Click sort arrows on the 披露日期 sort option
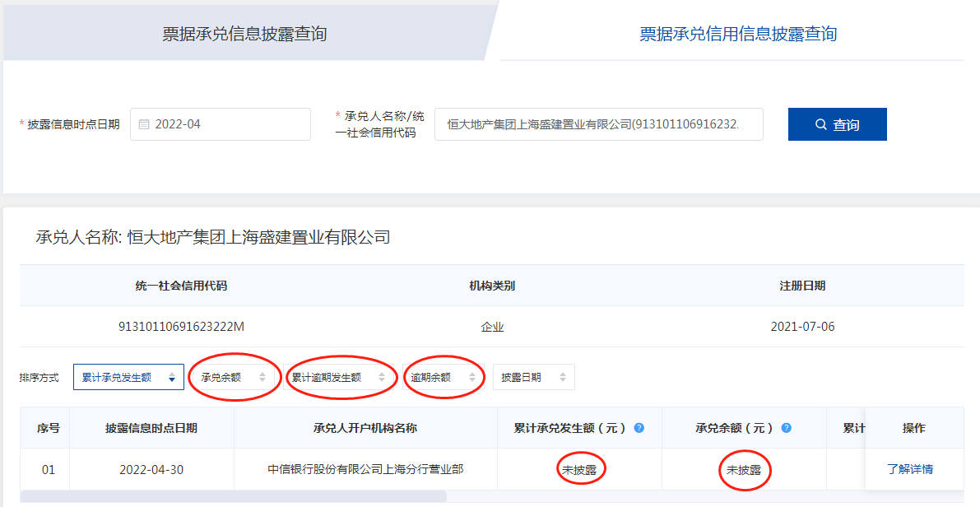 [x=563, y=377]
